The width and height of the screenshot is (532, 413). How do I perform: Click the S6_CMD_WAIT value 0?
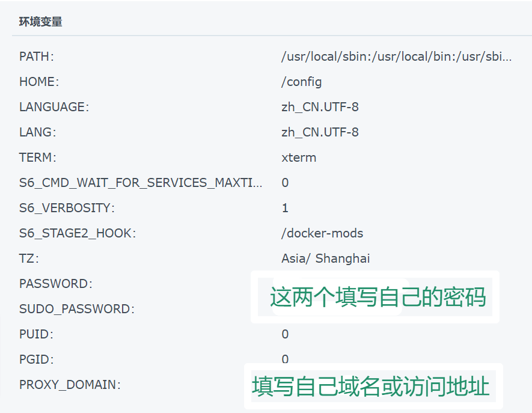point(285,183)
